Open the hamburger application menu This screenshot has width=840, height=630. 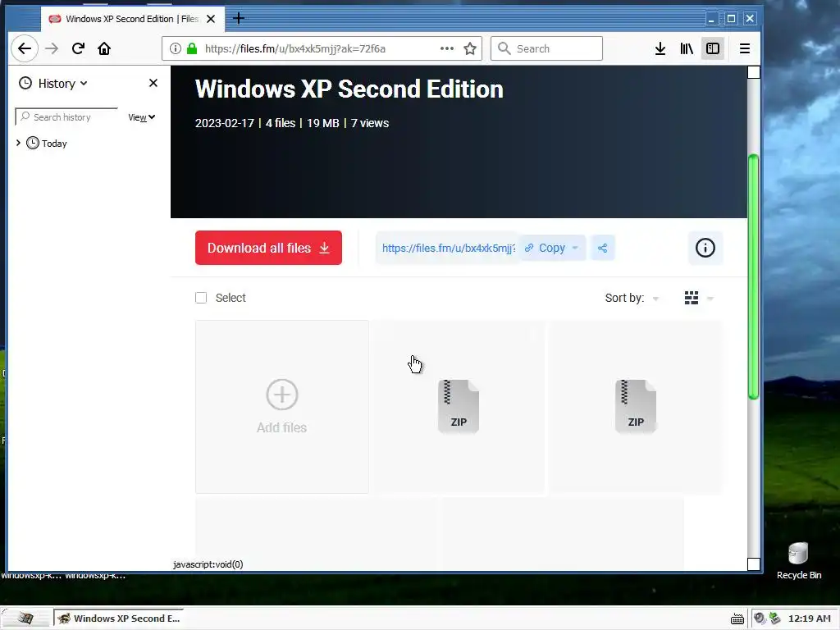745,48
